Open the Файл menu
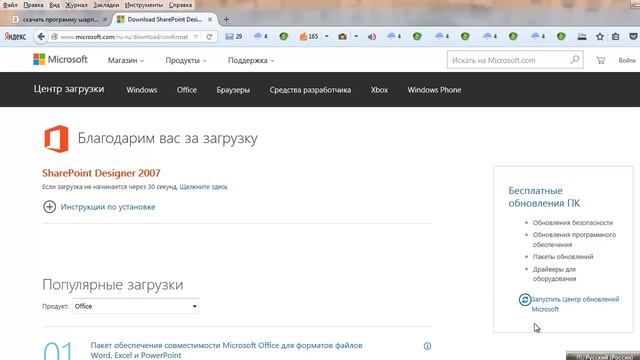Viewport: 640px width, 360px height. pyautogui.click(x=10, y=5)
